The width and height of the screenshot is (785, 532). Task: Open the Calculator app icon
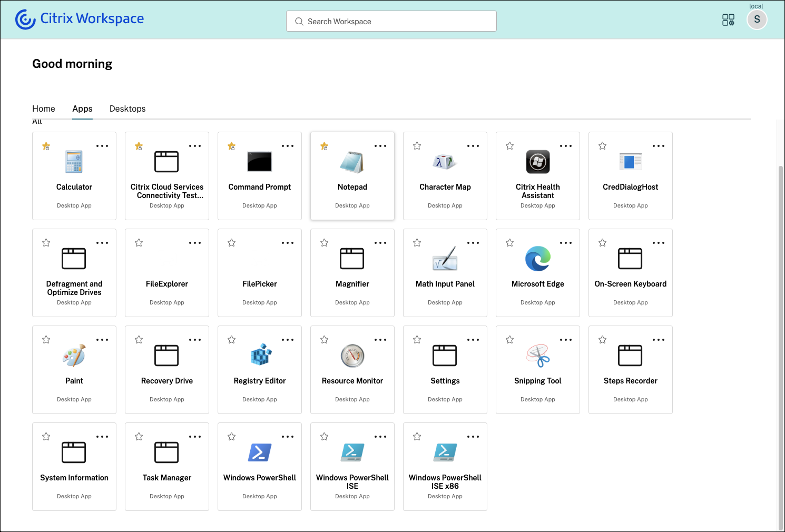(74, 162)
